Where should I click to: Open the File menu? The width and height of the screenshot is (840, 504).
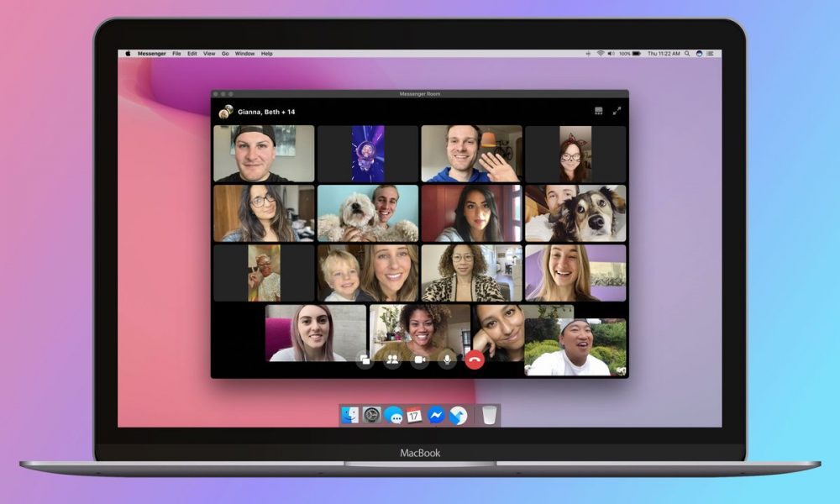[x=176, y=54]
